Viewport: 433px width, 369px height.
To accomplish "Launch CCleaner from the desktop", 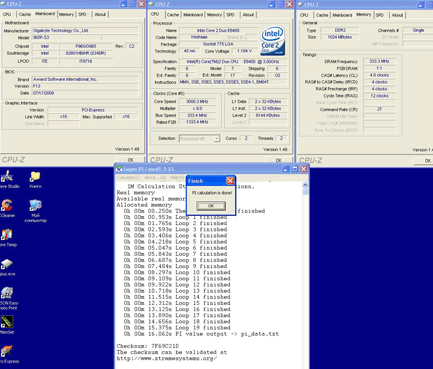I will [x=7, y=209].
